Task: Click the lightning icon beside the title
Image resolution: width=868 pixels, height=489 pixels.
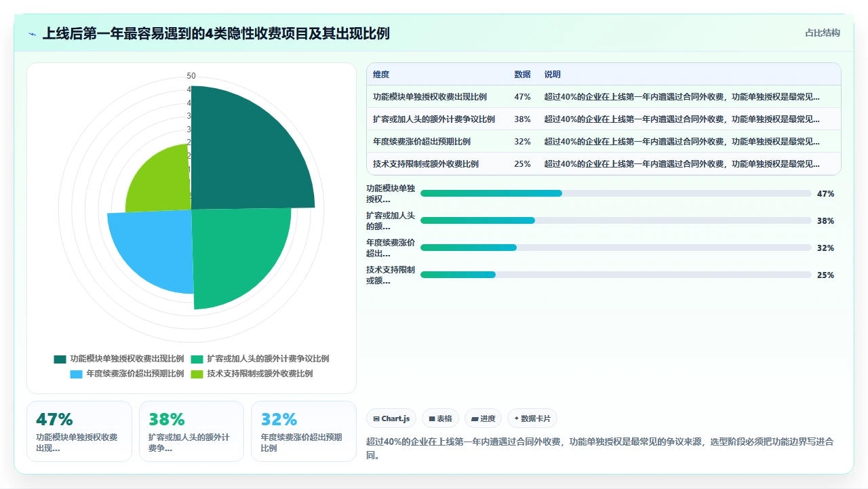Action: click(x=33, y=34)
